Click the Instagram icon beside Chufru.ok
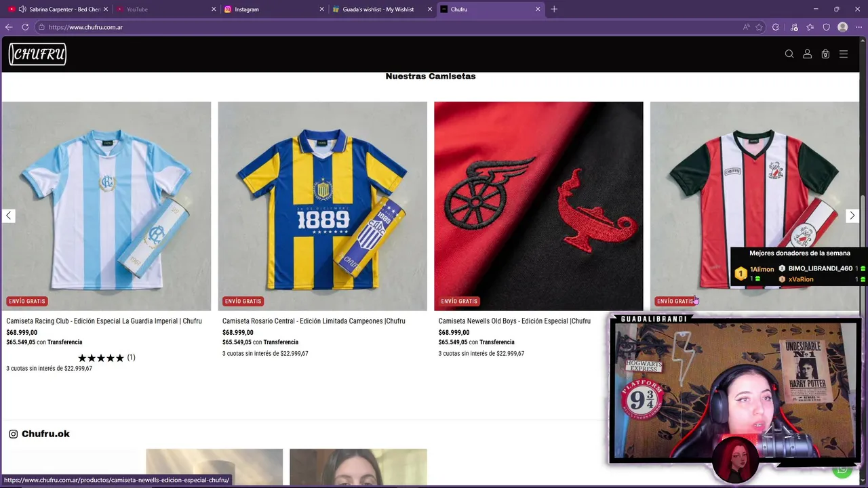The image size is (868, 488). click(x=13, y=434)
